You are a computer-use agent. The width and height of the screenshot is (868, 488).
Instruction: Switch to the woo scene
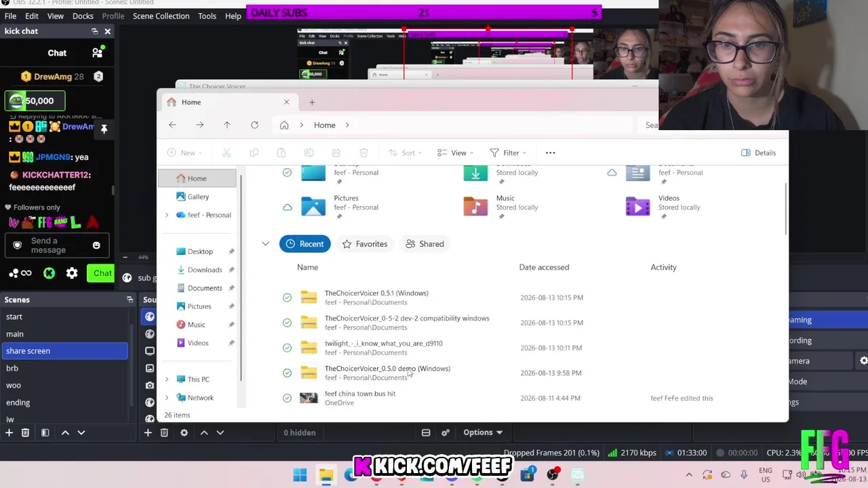[65, 385]
